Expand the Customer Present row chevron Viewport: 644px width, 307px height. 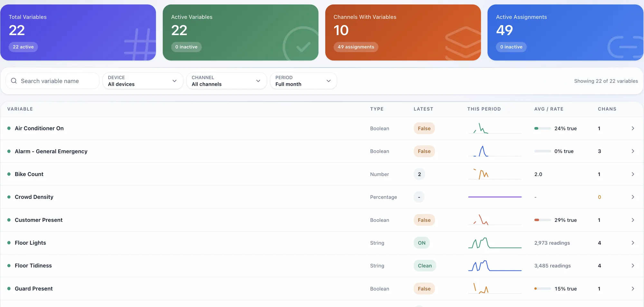pyautogui.click(x=633, y=220)
